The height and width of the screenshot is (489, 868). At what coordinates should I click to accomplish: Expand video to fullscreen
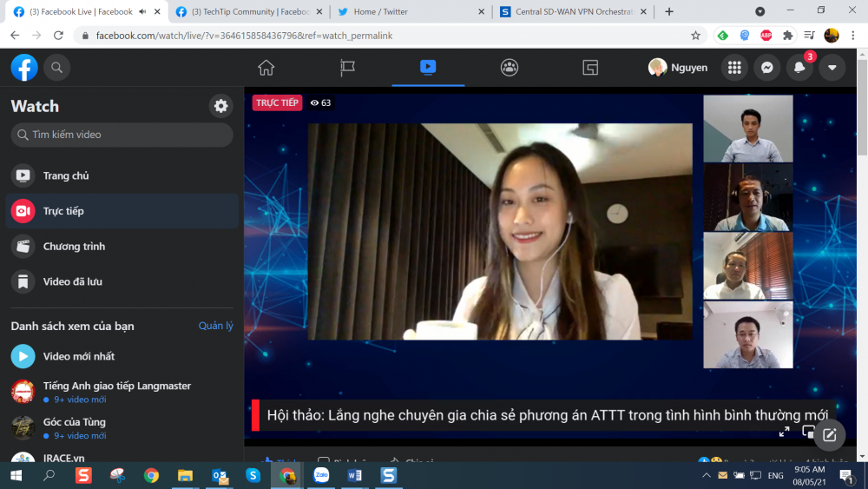[785, 432]
